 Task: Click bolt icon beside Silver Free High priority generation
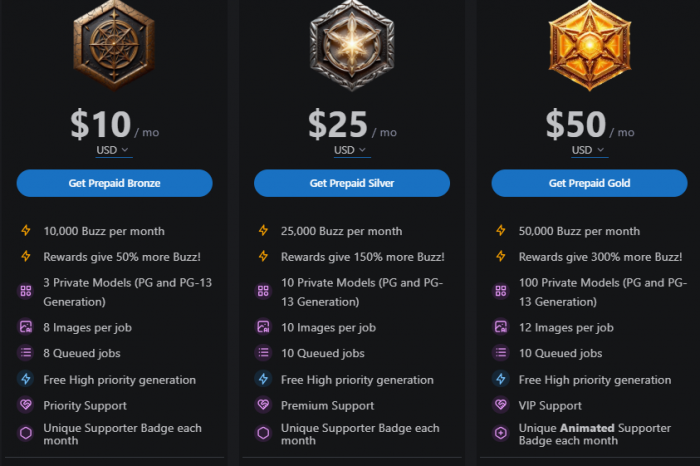coord(264,380)
